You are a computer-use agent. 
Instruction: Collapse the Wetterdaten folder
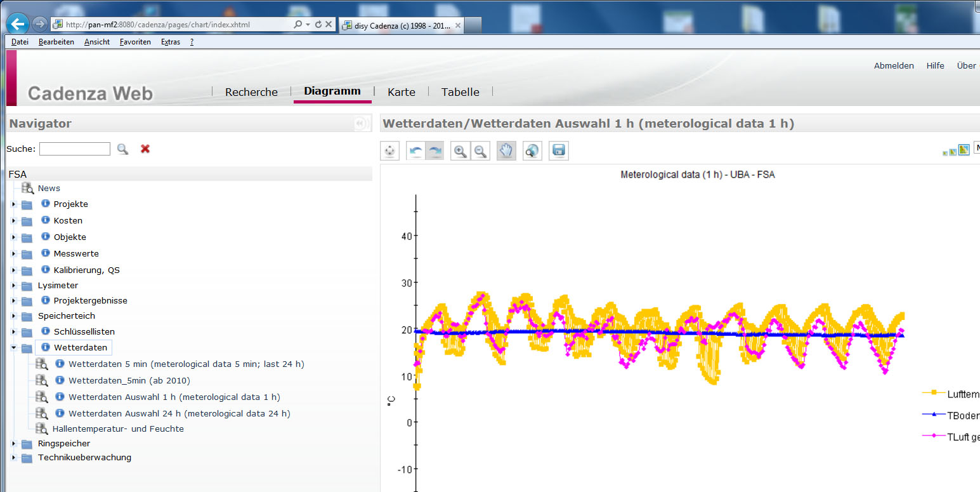pyautogui.click(x=13, y=348)
